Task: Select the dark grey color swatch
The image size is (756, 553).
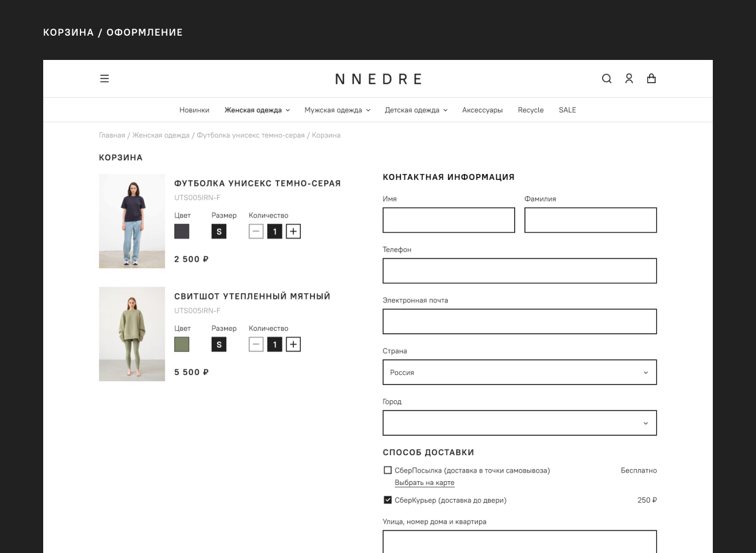Action: [182, 232]
